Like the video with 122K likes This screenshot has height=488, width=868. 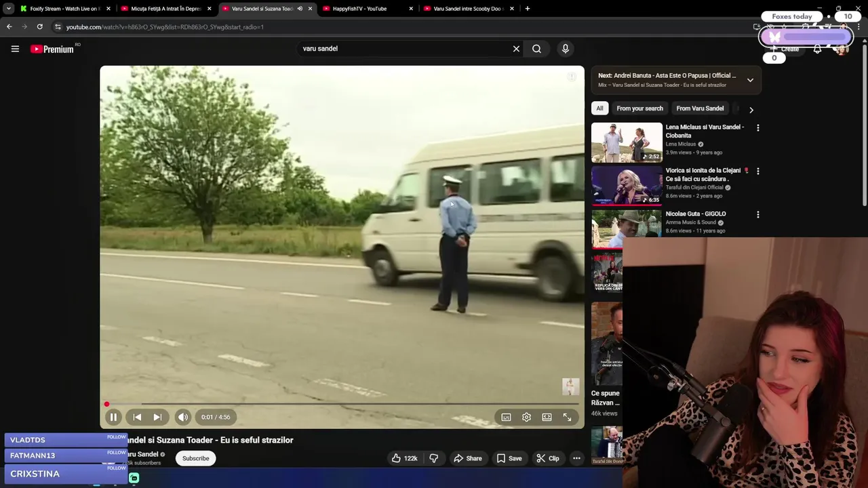click(404, 459)
